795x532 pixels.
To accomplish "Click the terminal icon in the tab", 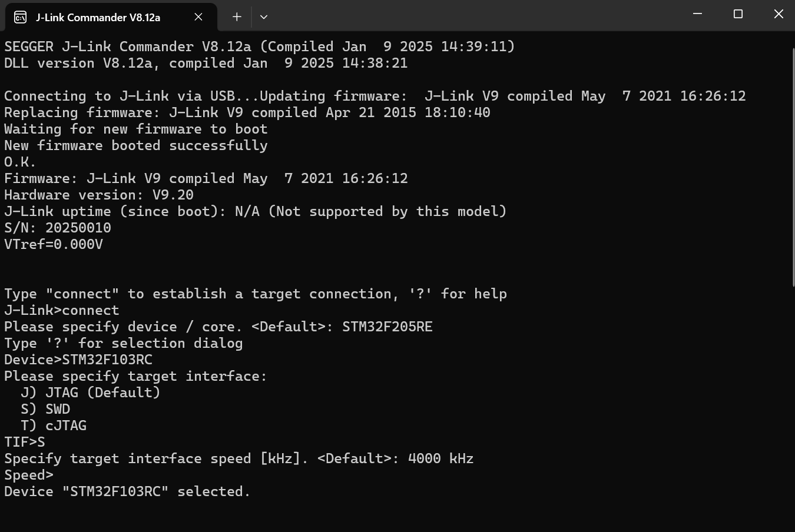I will pyautogui.click(x=20, y=17).
